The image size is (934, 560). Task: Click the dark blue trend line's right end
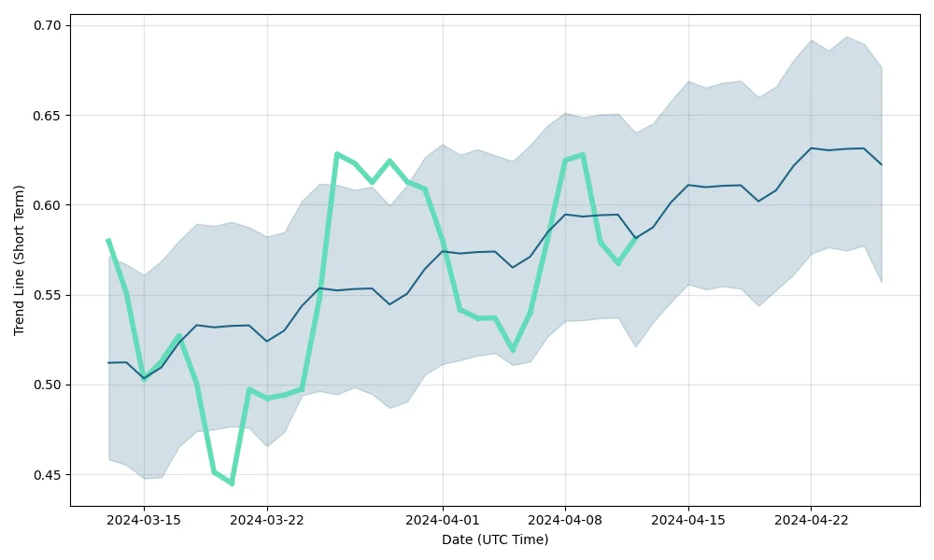coord(881,164)
